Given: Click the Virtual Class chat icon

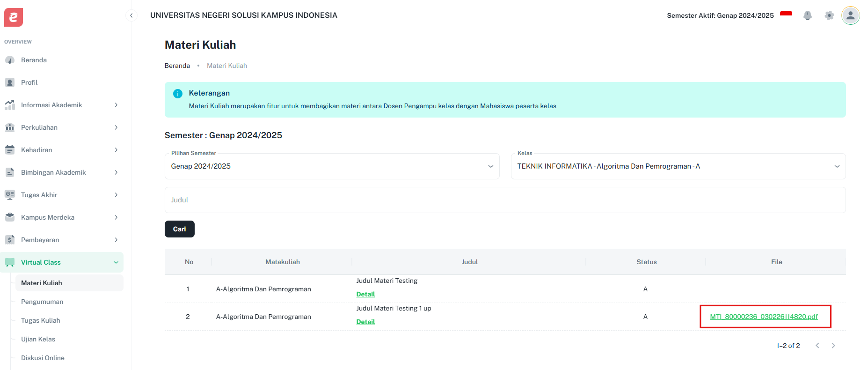Looking at the screenshot, I should [x=10, y=262].
